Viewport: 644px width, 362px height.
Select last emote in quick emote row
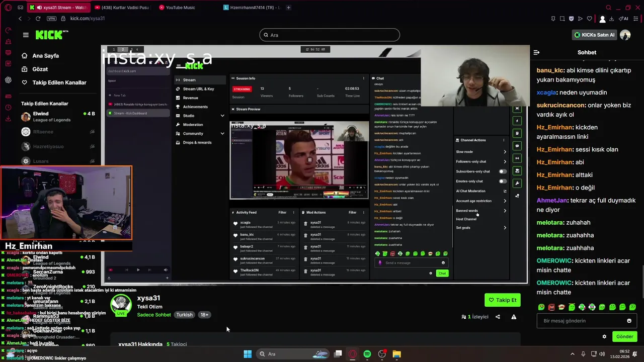(632, 307)
